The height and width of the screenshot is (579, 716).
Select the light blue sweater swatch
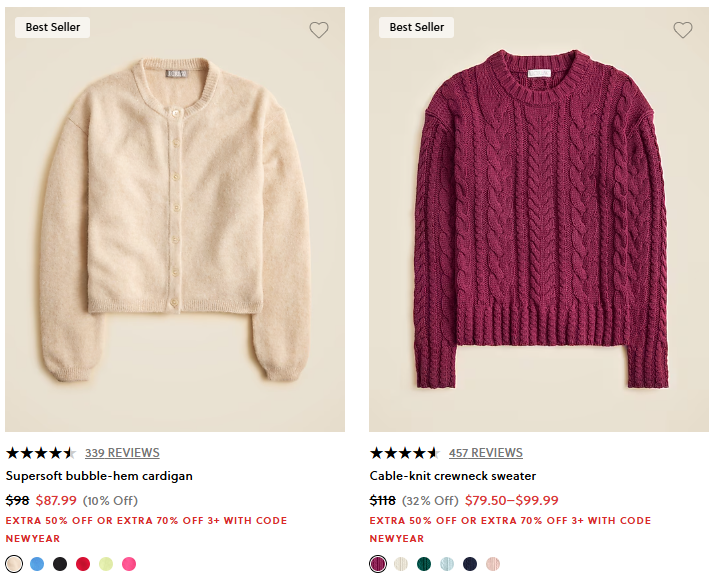coord(447,564)
